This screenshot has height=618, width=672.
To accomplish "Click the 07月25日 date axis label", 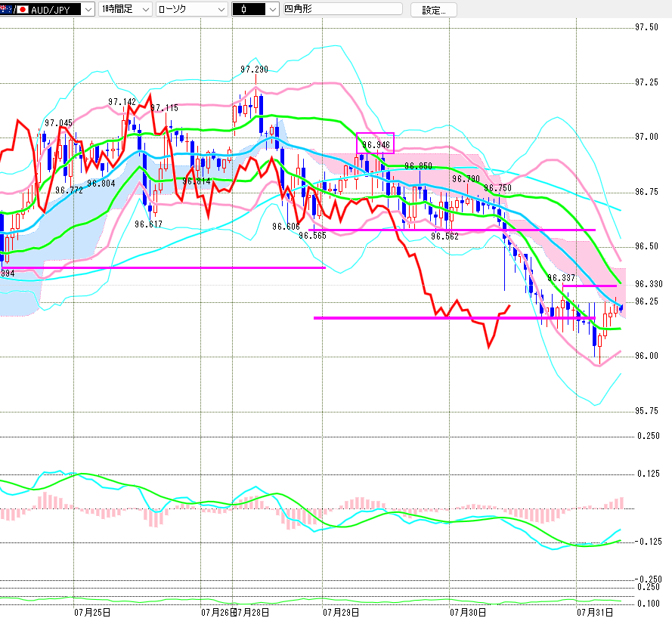I will [x=92, y=613].
